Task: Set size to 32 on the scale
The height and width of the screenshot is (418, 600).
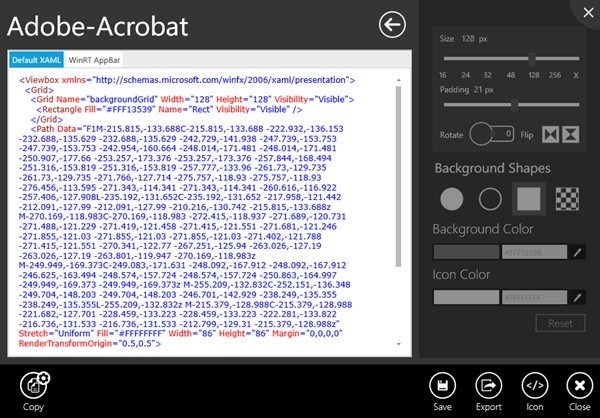Action: [x=488, y=75]
